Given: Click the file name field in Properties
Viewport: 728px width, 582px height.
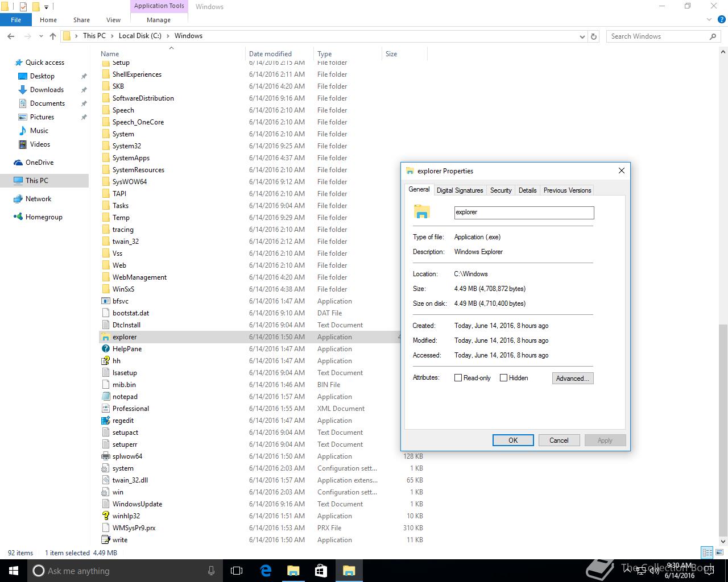Looking at the screenshot, I should pyautogui.click(x=524, y=213).
